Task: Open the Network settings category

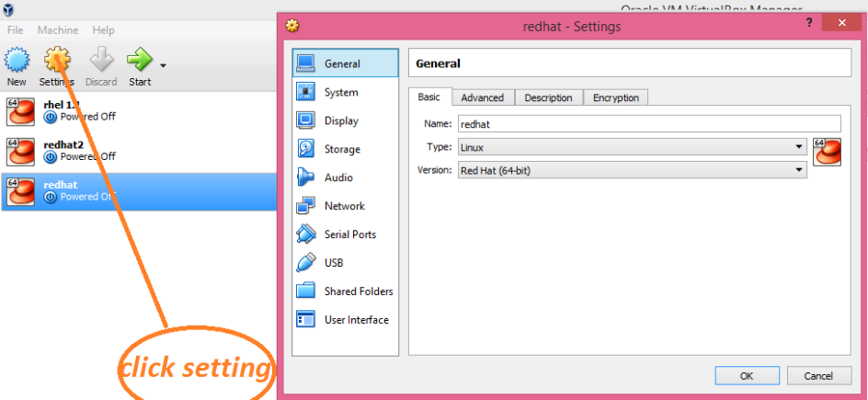Action: point(346,206)
